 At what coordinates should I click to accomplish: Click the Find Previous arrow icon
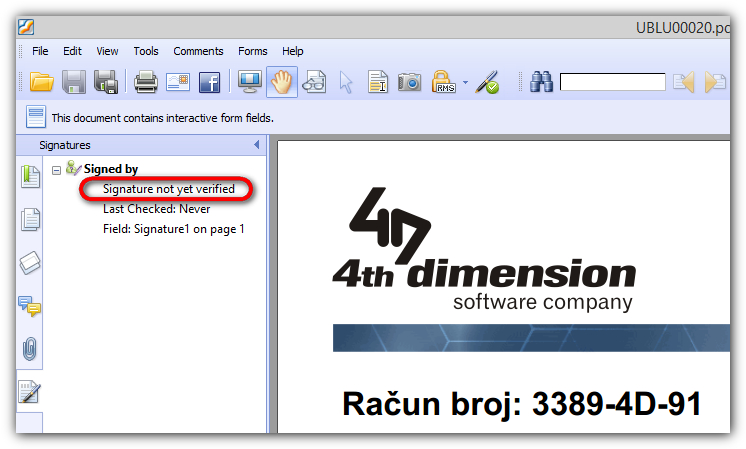point(684,82)
